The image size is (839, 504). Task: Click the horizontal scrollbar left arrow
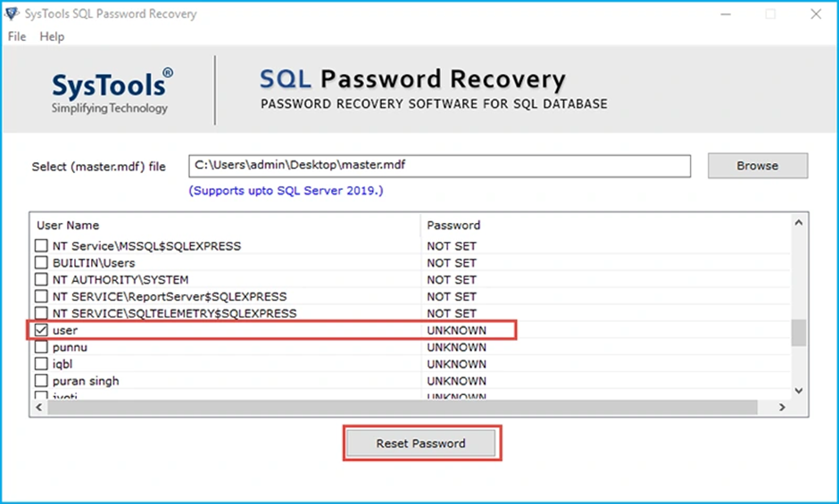click(39, 407)
